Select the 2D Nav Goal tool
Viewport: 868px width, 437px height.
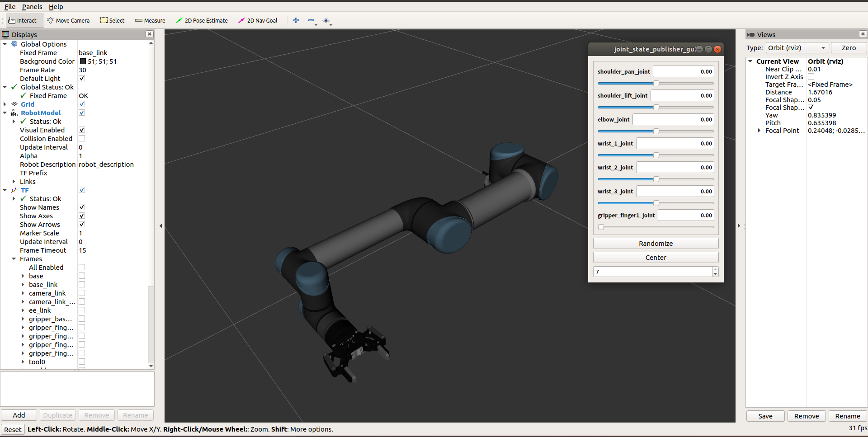(x=257, y=20)
